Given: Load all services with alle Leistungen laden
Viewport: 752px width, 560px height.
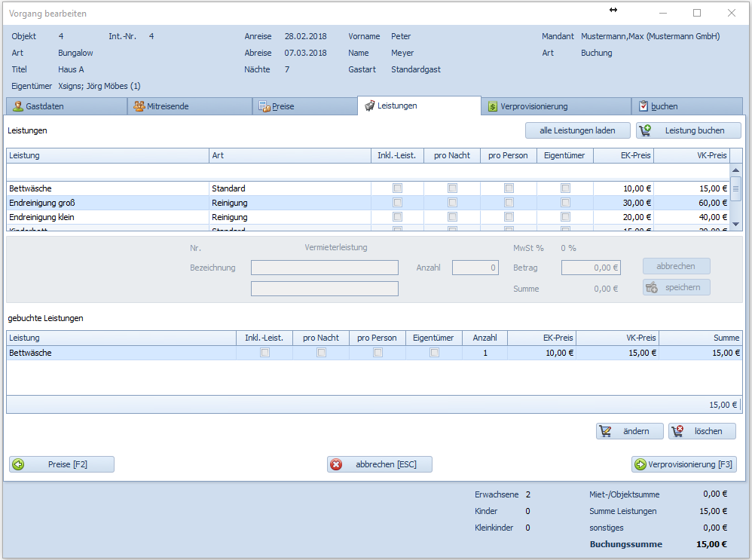Looking at the screenshot, I should [577, 130].
